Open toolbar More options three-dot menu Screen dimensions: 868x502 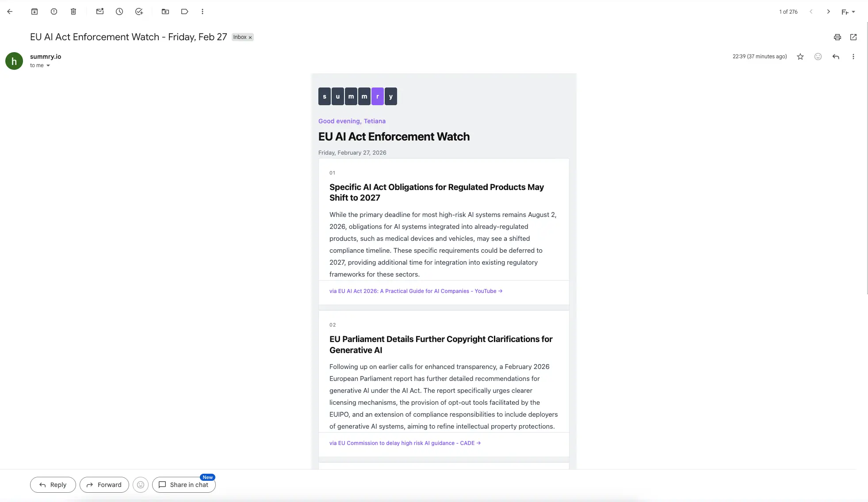(x=203, y=11)
